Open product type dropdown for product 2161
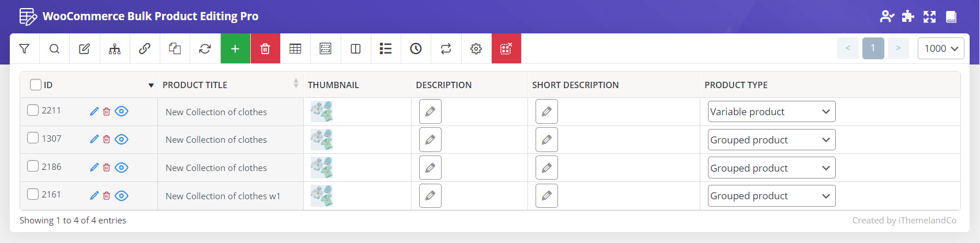The image size is (980, 243). coord(771,196)
